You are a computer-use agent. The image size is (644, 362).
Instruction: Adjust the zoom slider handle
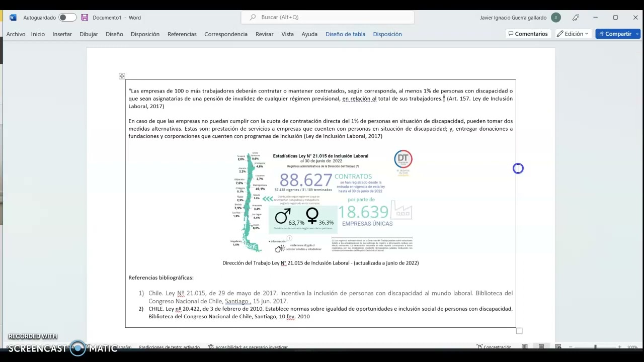[595, 347]
